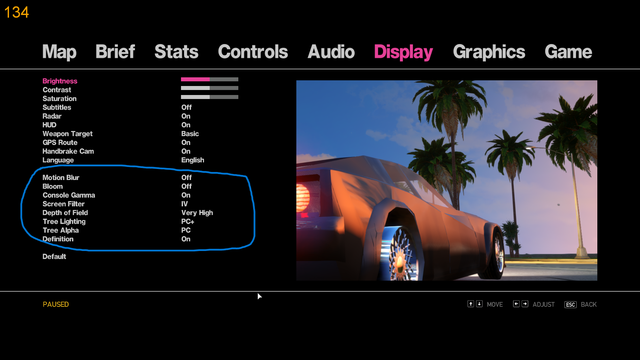Change Tree Alpha PC option
Viewport: 640px width, 360px height.
[186, 230]
